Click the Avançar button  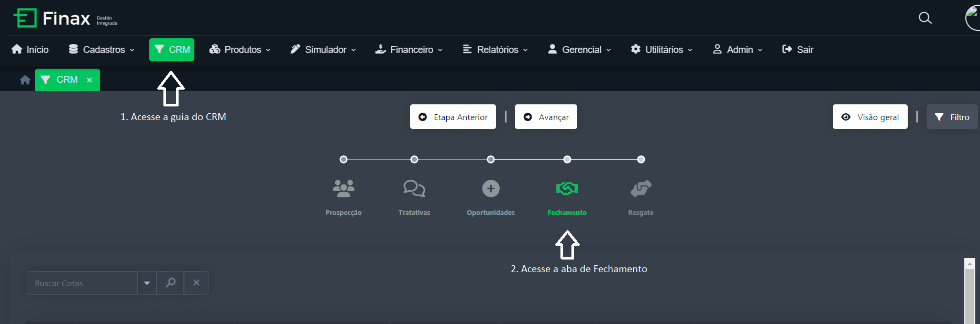546,117
